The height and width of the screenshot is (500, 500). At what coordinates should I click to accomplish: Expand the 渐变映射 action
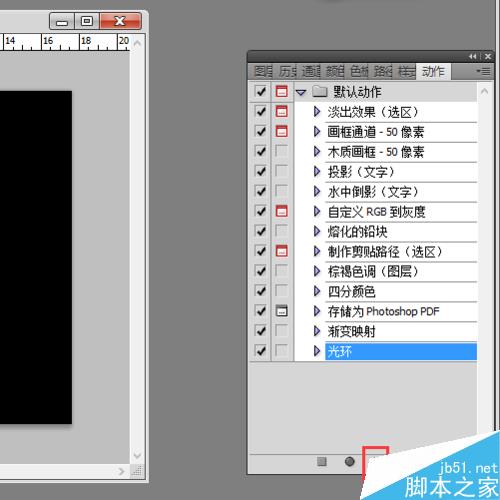coord(317,331)
